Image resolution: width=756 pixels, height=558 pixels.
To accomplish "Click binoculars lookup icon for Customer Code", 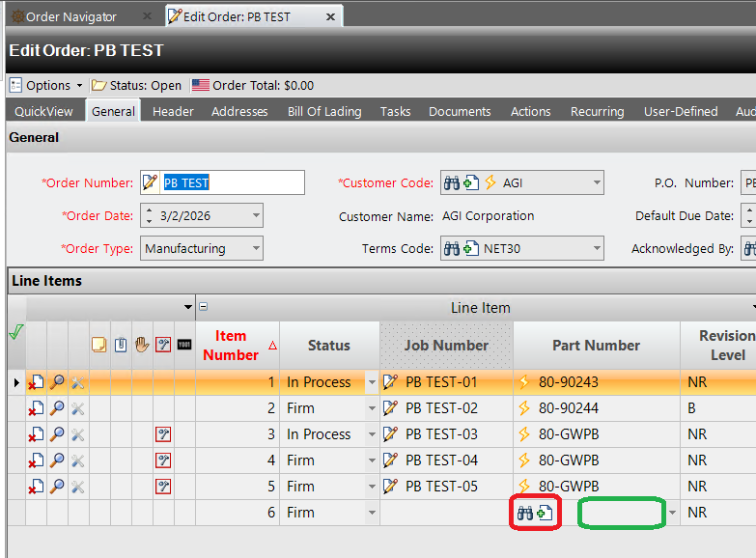I will (x=451, y=182).
